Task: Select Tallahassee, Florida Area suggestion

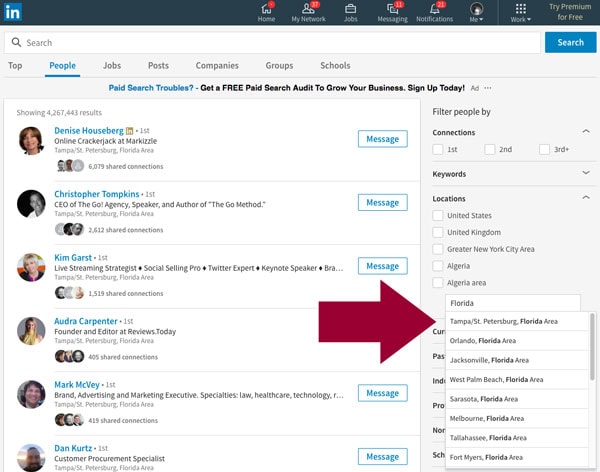Action: 517,438
